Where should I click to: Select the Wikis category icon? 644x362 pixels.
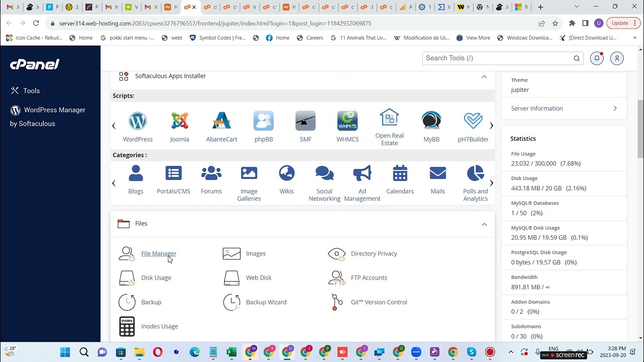pyautogui.click(x=287, y=173)
